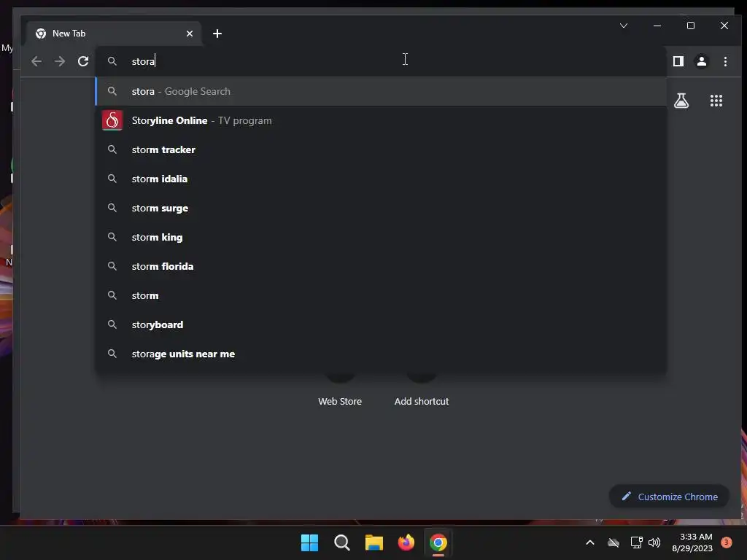Click the forward navigation arrow
This screenshot has height=560, width=747.
coord(60,61)
